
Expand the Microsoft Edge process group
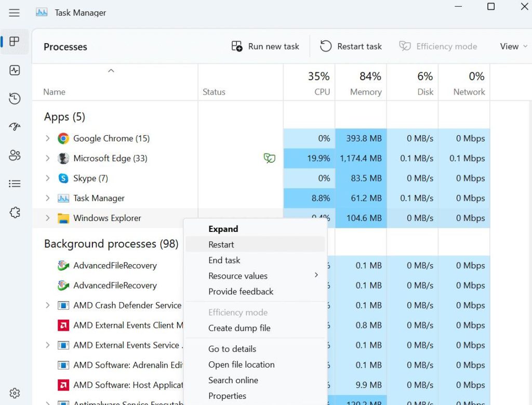tap(48, 159)
